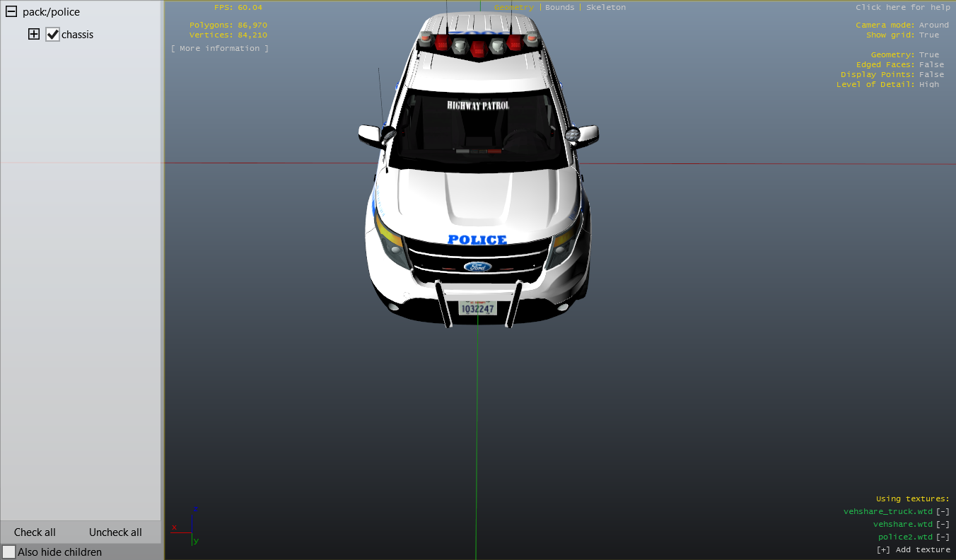Switch to the Skeleton view tab
956x560 pixels.
coord(605,7)
